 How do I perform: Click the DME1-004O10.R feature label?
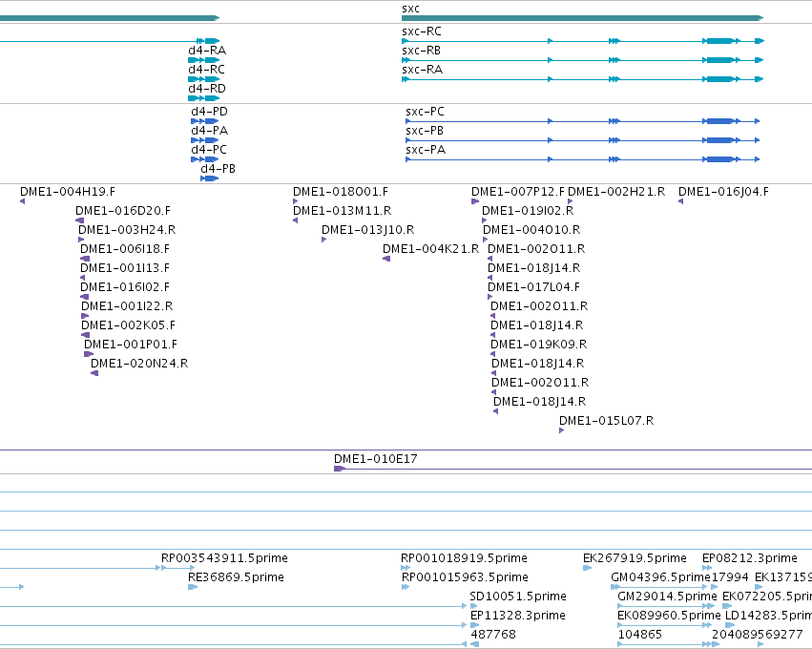pyautogui.click(x=531, y=231)
